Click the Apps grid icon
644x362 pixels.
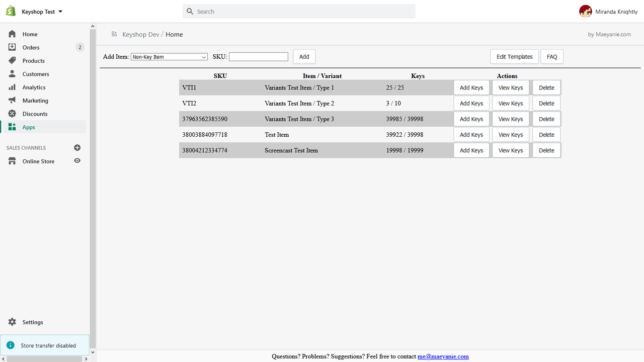point(12,127)
